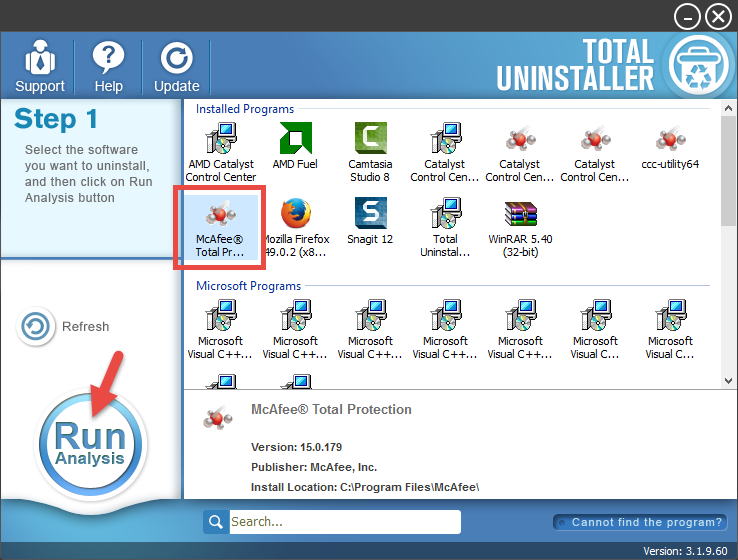Click 'Version: 15.0.179' in details pane
738x560 pixels.
(297, 447)
